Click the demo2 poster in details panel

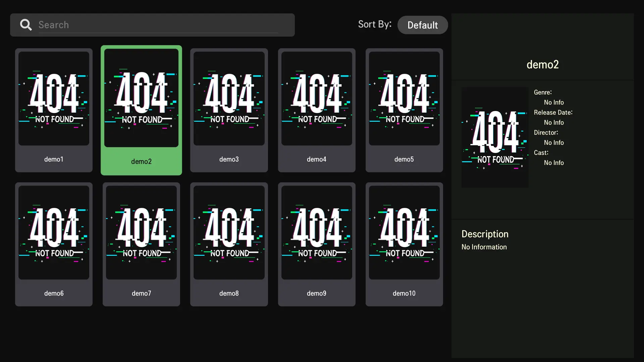point(495,137)
